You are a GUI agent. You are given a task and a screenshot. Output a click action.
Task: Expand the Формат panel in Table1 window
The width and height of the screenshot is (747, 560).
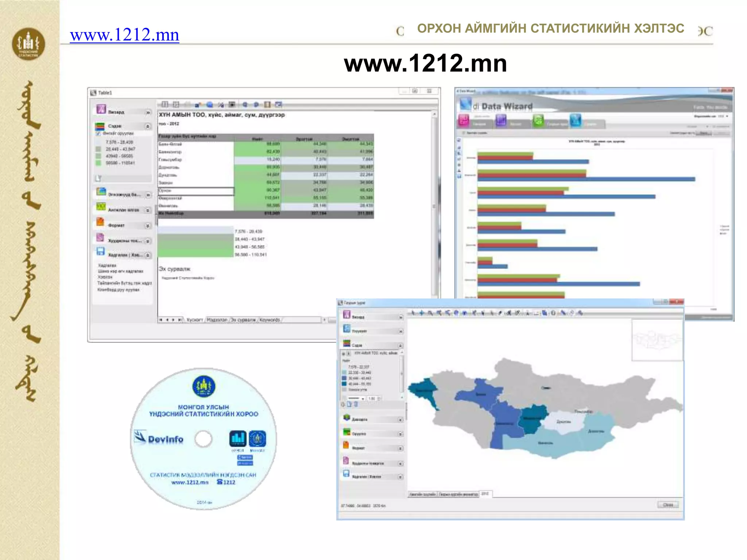[148, 226]
